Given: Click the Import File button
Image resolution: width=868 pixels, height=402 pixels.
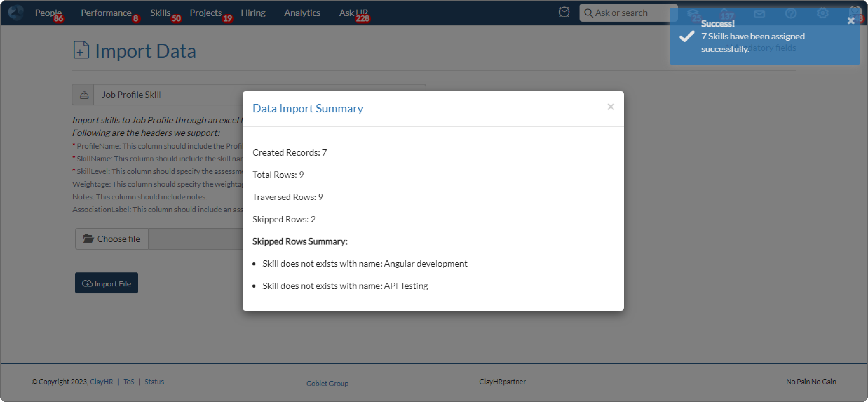Looking at the screenshot, I should point(106,283).
